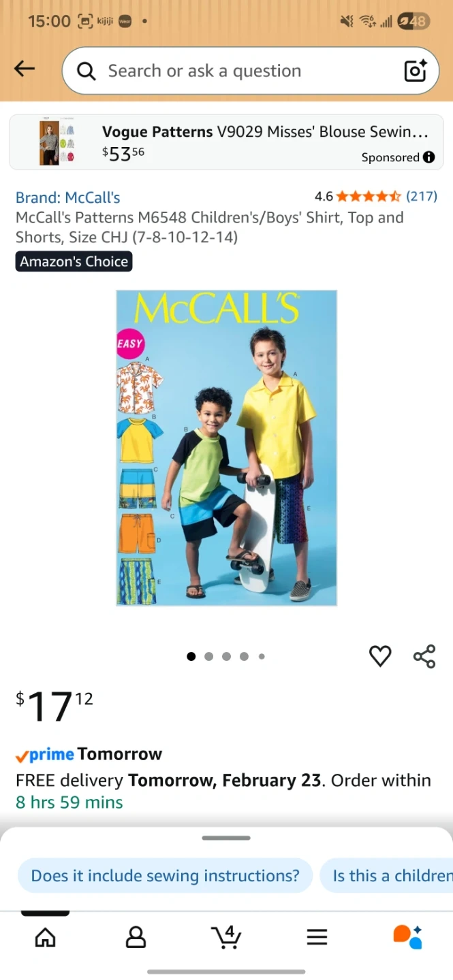Screen dimensions: 453x980
Task: Open the 217 ratings link
Action: click(x=422, y=197)
